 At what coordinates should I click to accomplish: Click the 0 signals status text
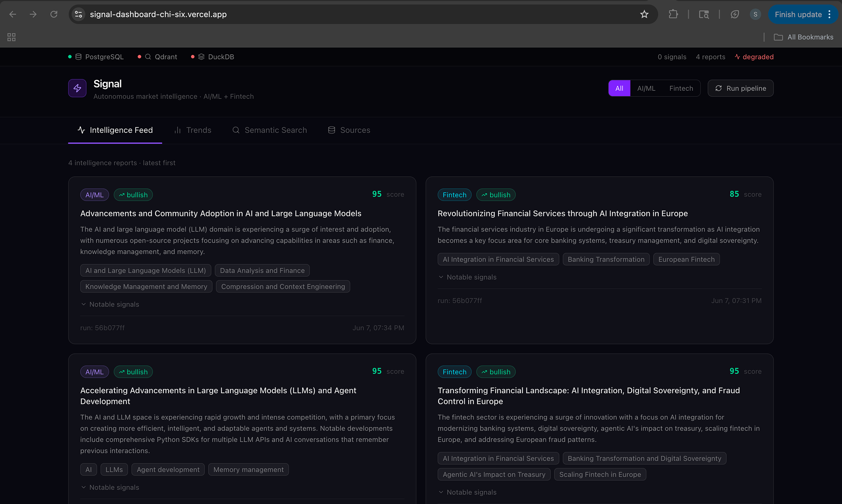pyautogui.click(x=672, y=57)
